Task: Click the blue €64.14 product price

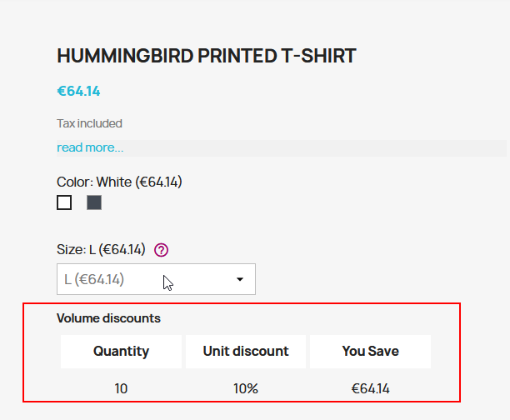Action: (x=78, y=91)
